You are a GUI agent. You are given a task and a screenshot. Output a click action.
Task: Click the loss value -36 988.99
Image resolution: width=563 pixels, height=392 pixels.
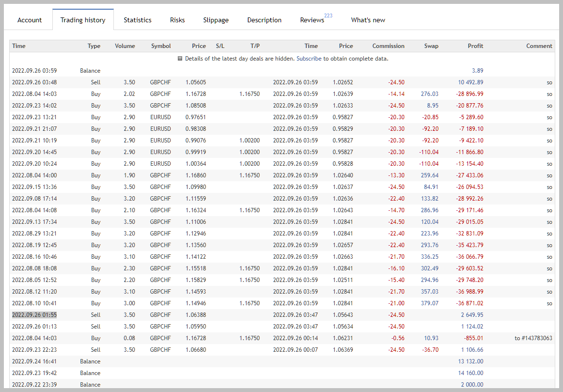coord(469,292)
